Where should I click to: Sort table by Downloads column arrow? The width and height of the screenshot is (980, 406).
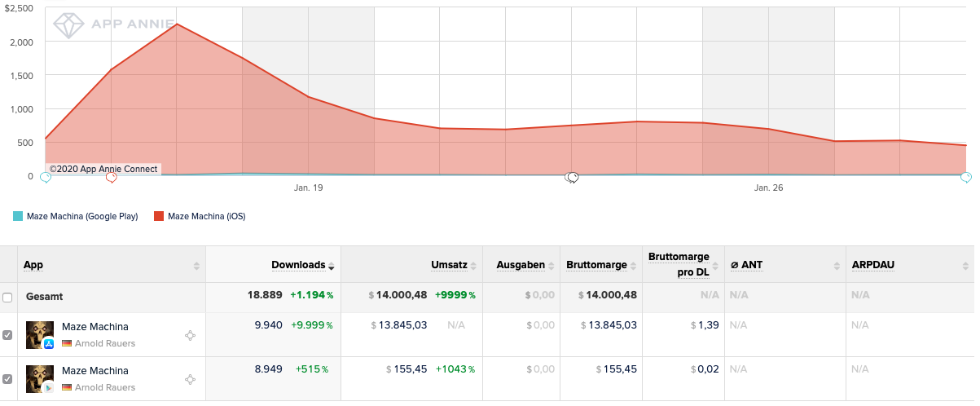coord(332,267)
